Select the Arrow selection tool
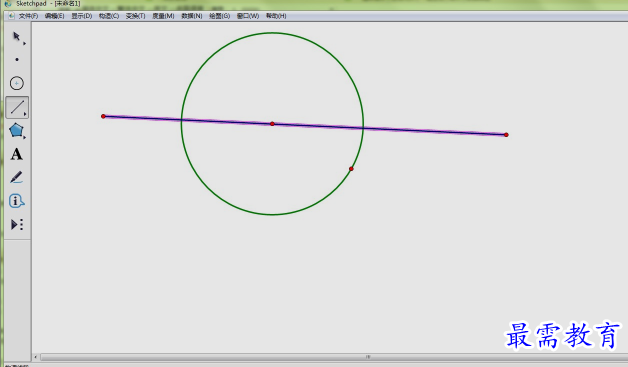 pos(16,36)
